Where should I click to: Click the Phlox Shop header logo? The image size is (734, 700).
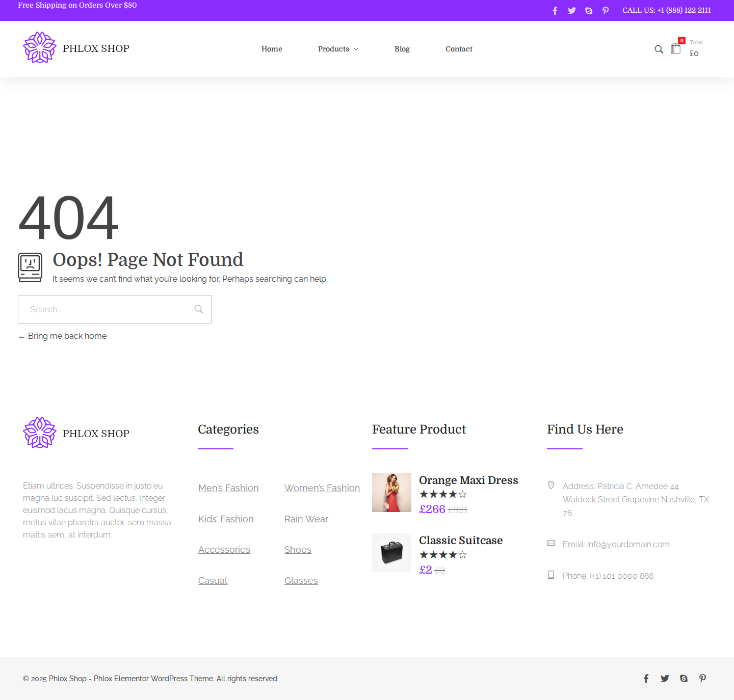76,48
